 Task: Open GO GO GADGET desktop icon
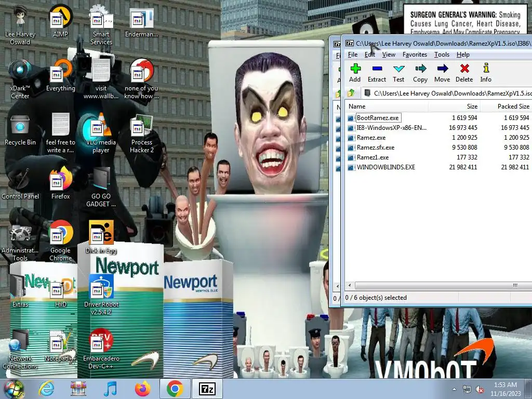click(101, 187)
